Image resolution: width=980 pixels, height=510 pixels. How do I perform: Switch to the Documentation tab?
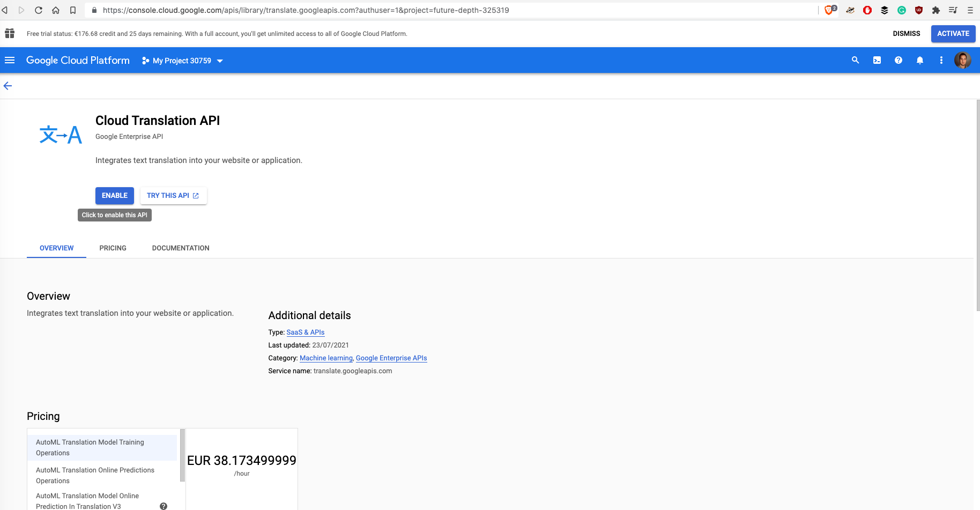181,248
